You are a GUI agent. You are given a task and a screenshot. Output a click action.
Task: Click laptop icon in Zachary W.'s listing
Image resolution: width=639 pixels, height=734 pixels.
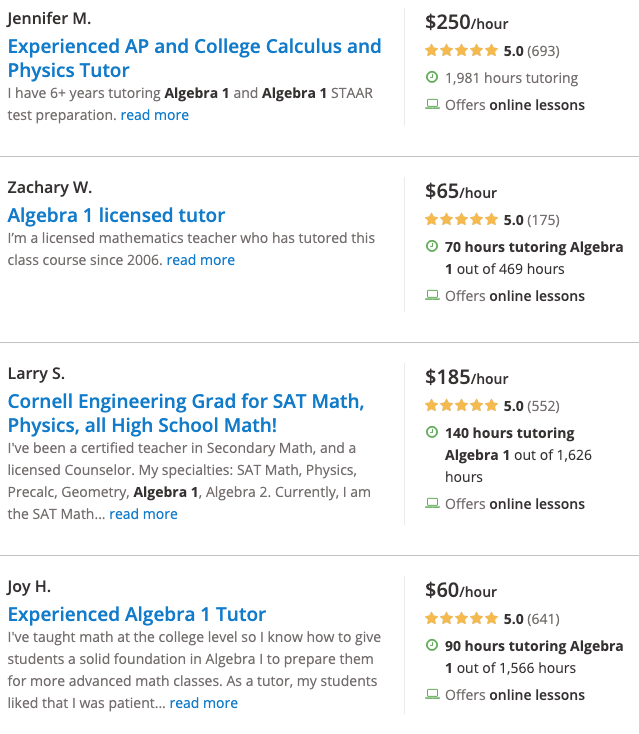(432, 295)
